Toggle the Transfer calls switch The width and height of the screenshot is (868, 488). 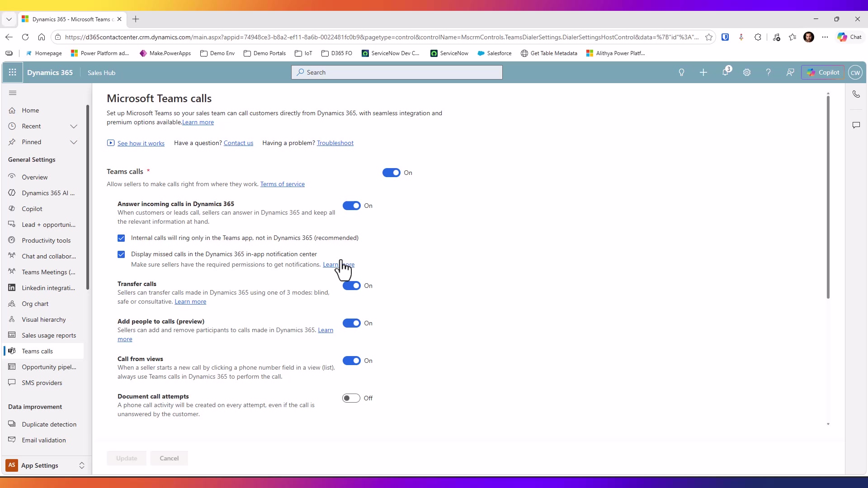[x=351, y=286]
